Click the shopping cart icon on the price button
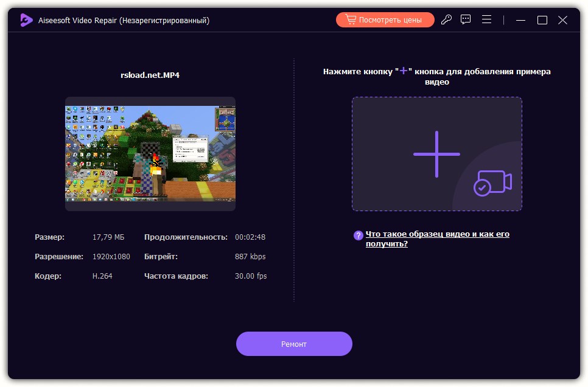 point(351,19)
